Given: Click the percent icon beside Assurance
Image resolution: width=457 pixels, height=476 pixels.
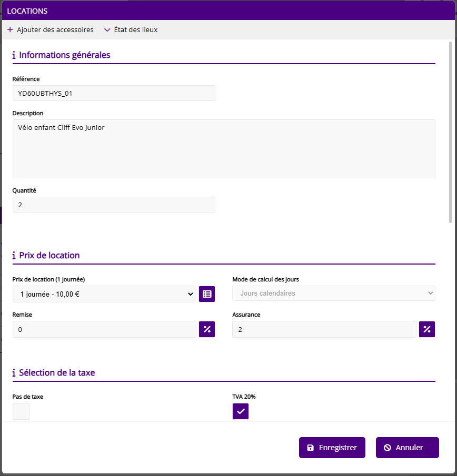Looking at the screenshot, I should [x=427, y=329].
